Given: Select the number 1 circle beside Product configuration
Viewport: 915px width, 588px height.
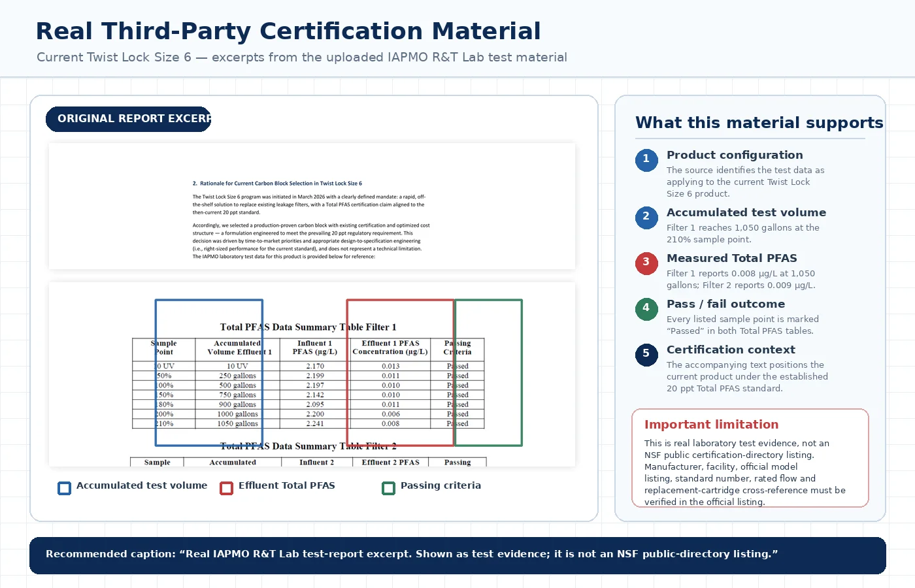Looking at the screenshot, I should 646,159.
